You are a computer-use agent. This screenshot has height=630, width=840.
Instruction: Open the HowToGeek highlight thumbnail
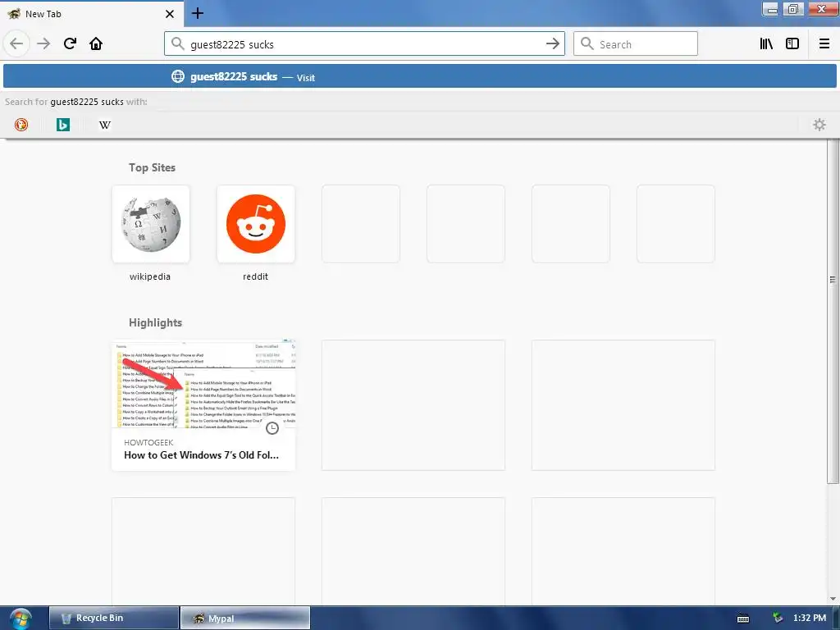pyautogui.click(x=203, y=384)
